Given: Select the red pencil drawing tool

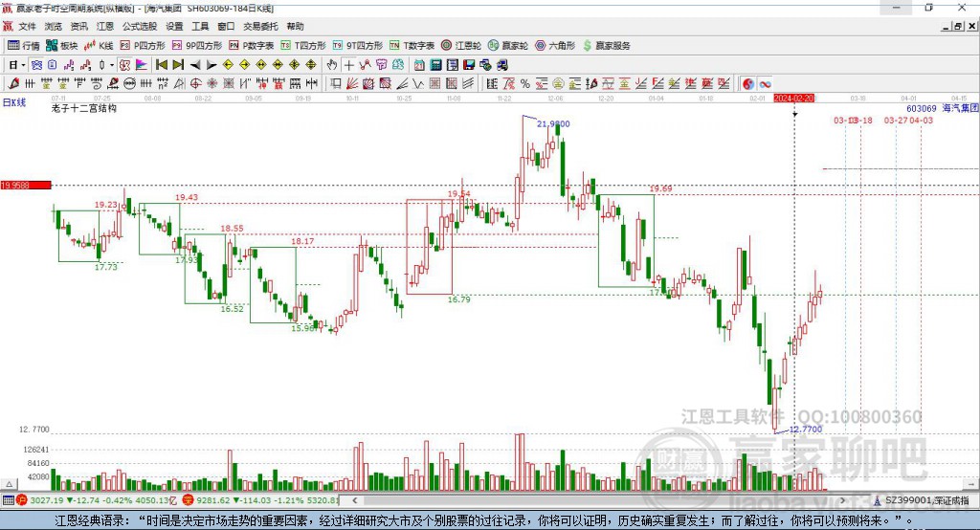Looking at the screenshot, I should [x=13, y=84].
